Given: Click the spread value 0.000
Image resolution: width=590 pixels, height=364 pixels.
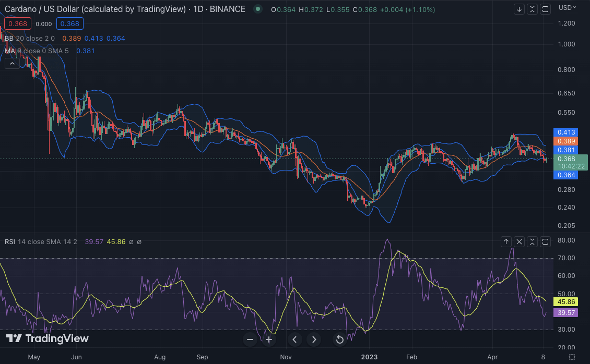Looking at the screenshot, I should (44, 24).
